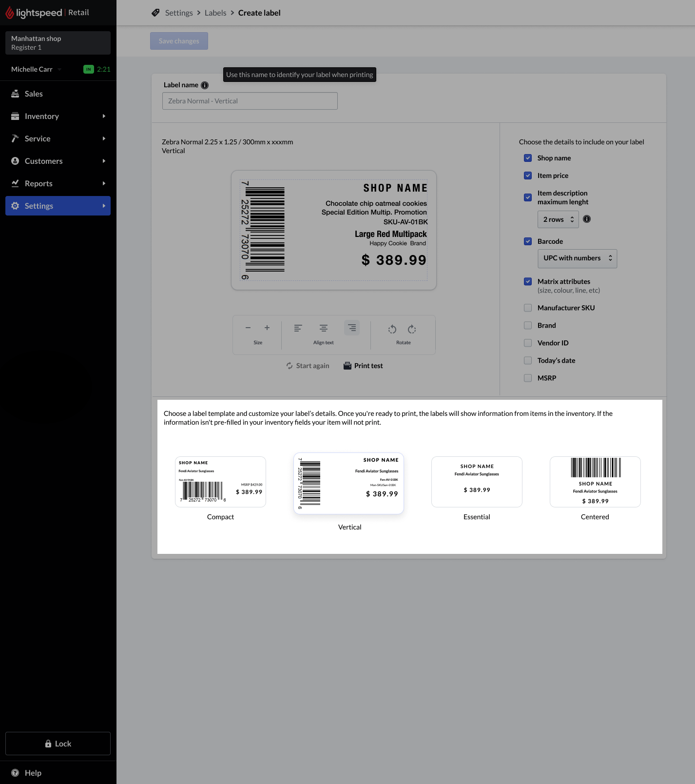Image resolution: width=695 pixels, height=784 pixels.
Task: Expand the Settings submenu arrow
Action: click(104, 206)
